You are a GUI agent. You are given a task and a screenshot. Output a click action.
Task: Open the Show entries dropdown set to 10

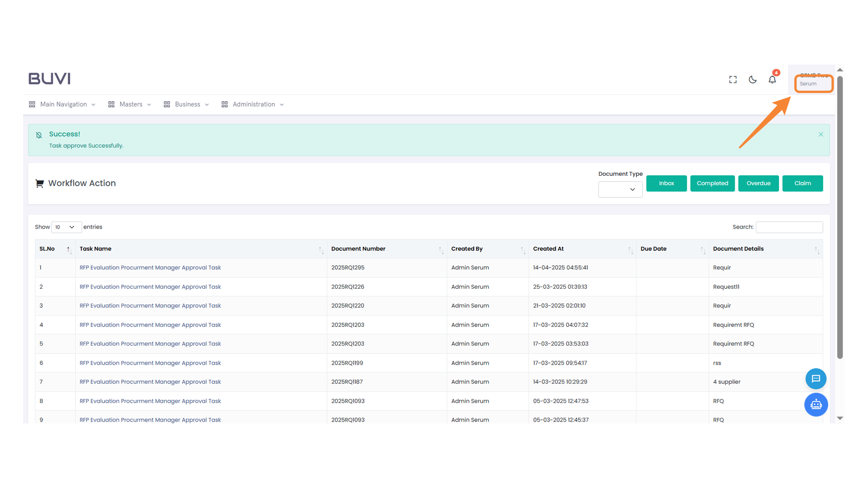pos(66,227)
